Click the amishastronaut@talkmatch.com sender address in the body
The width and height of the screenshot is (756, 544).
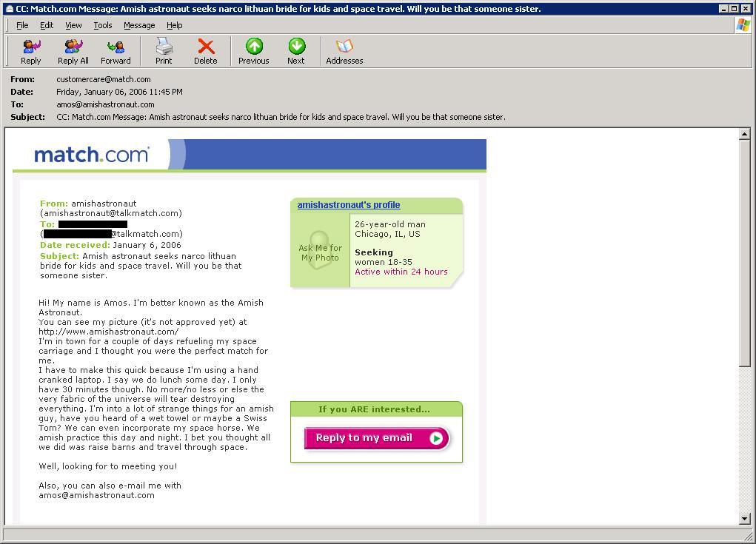tap(111, 213)
